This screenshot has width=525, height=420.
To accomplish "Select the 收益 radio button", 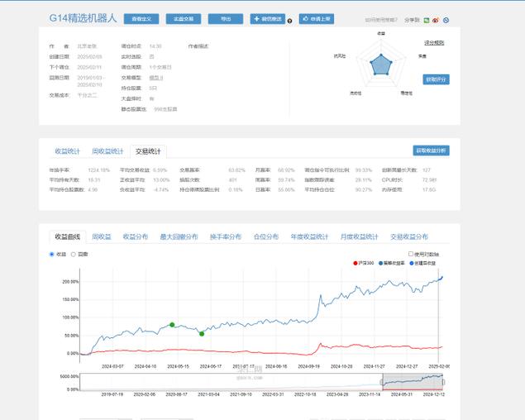I will point(52,254).
